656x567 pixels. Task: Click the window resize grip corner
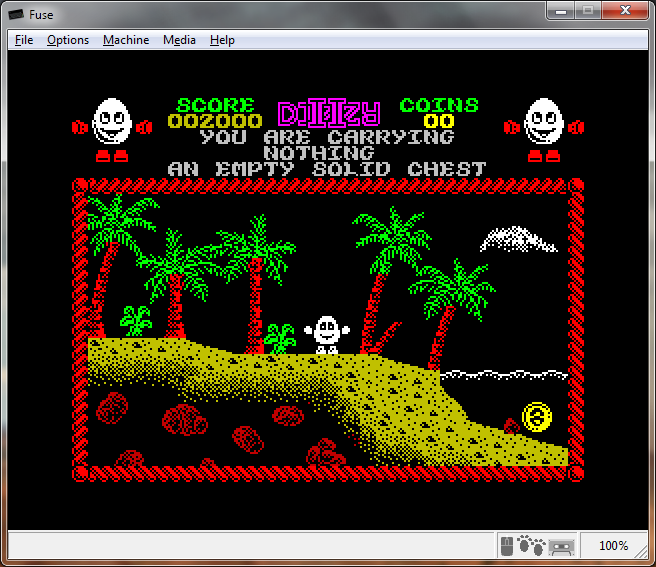[x=641, y=552]
